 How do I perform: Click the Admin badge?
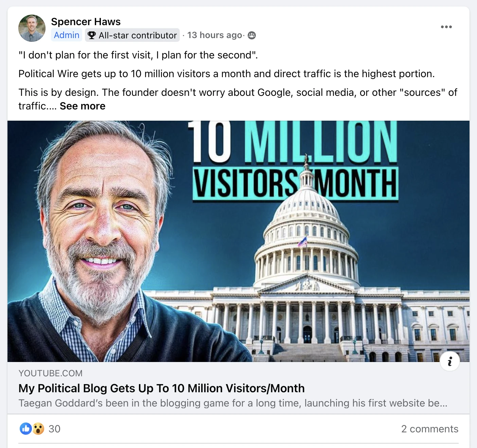[x=67, y=35]
